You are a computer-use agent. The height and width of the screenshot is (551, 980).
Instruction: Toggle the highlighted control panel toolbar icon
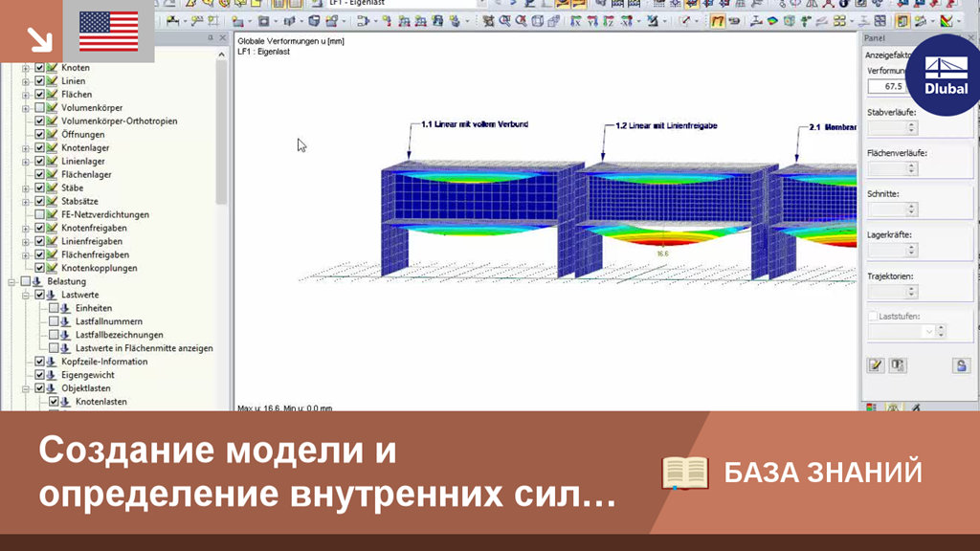(902, 21)
